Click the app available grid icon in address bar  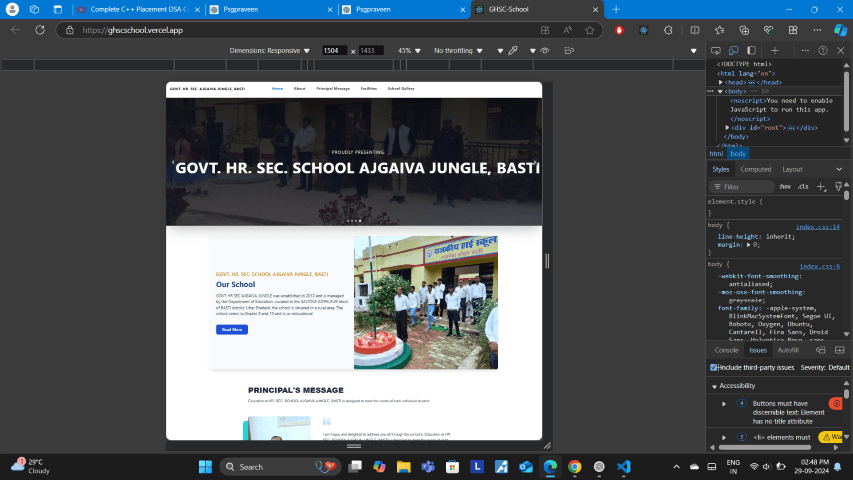pyautogui.click(x=545, y=30)
